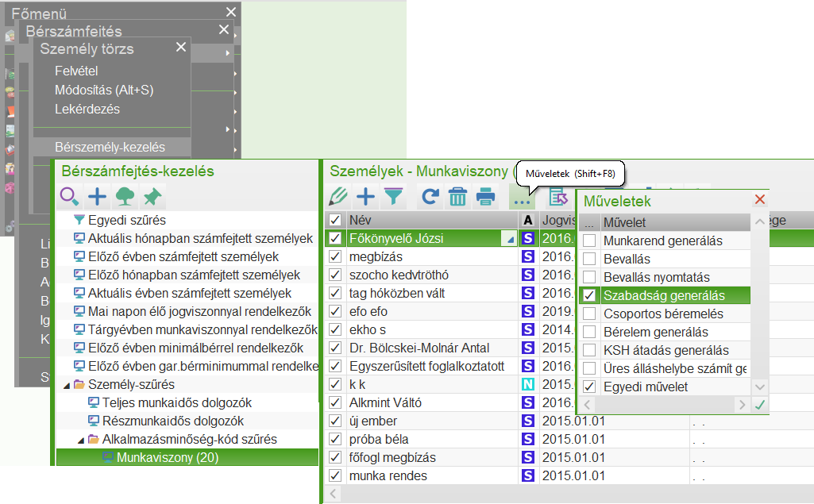Collapse the Alkalmazásminőség-kód szűrés node
814x504 pixels.
[x=80, y=440]
